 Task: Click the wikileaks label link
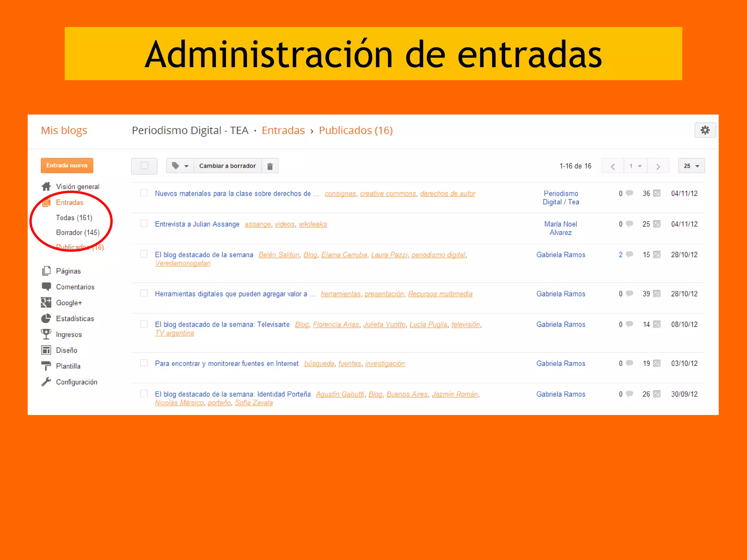[x=313, y=224]
